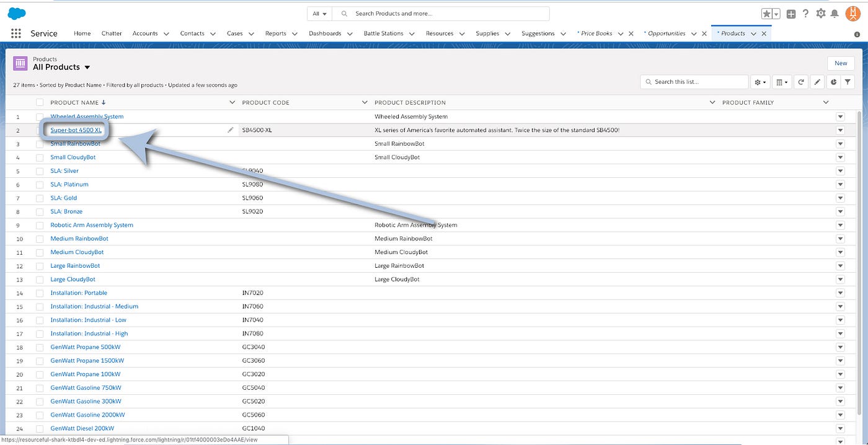Sort by Product Name column header

point(74,102)
